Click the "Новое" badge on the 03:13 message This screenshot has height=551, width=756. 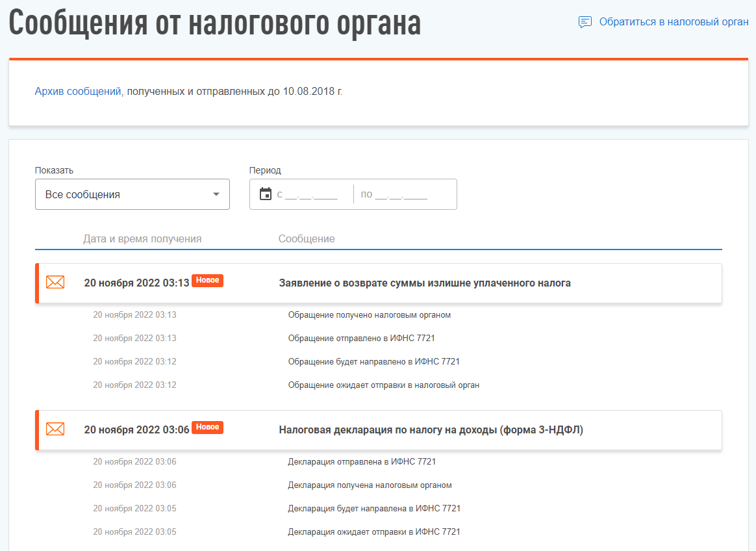207,281
